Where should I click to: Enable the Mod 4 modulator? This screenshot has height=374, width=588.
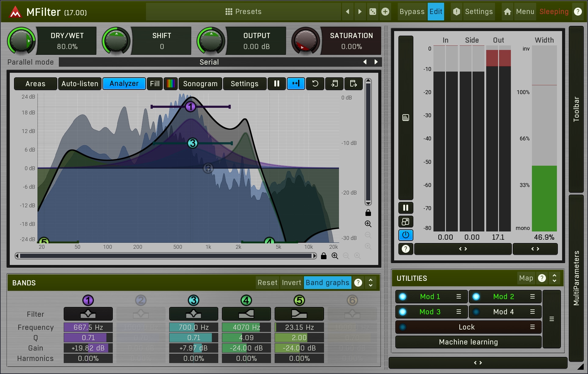click(476, 312)
